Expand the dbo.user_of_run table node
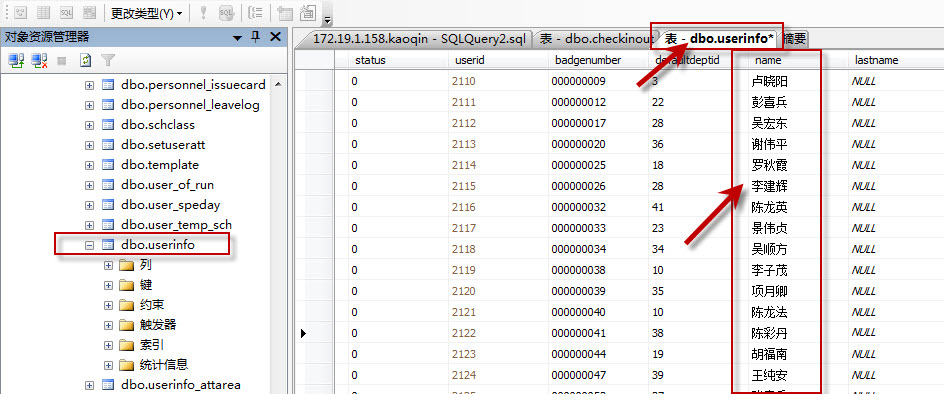944x394 pixels. [x=90, y=185]
